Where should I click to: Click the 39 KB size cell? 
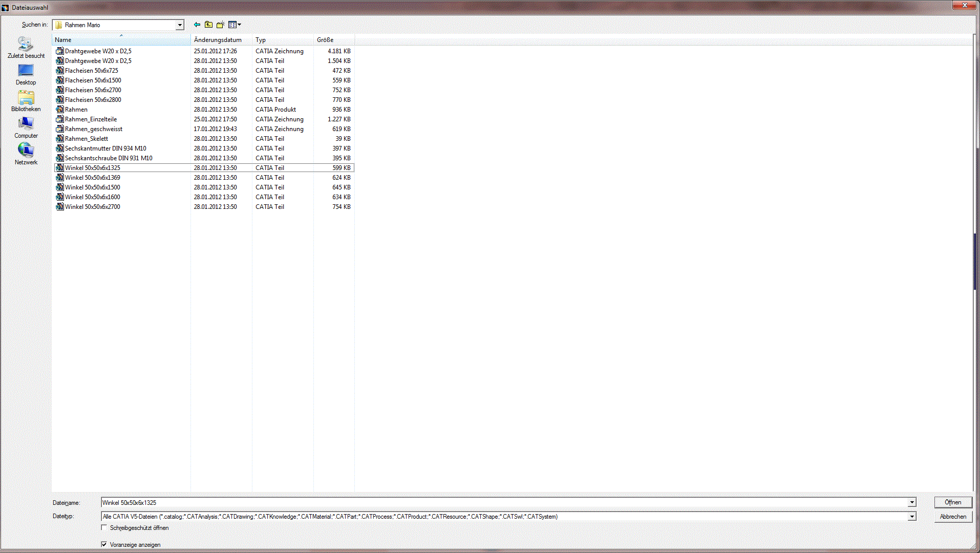(x=343, y=138)
